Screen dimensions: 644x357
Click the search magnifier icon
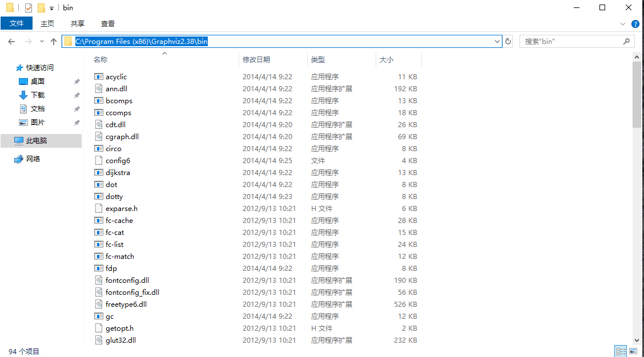[x=626, y=42]
